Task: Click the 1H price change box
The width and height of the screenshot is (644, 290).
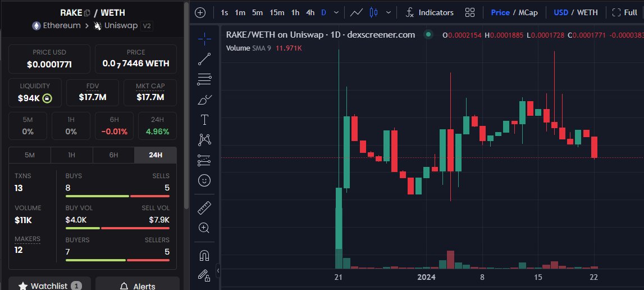Action: coord(71,126)
